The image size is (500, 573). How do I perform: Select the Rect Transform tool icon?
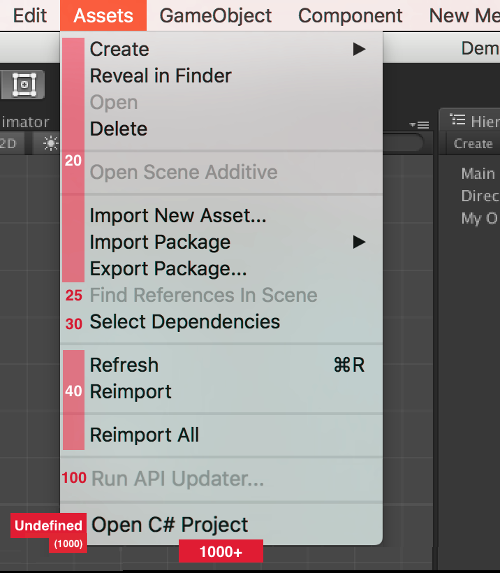(24, 84)
